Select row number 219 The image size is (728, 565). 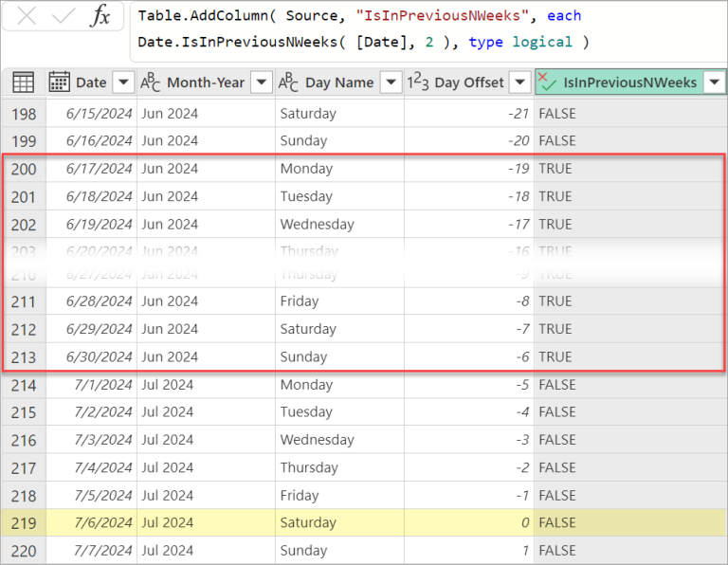pos(23,522)
